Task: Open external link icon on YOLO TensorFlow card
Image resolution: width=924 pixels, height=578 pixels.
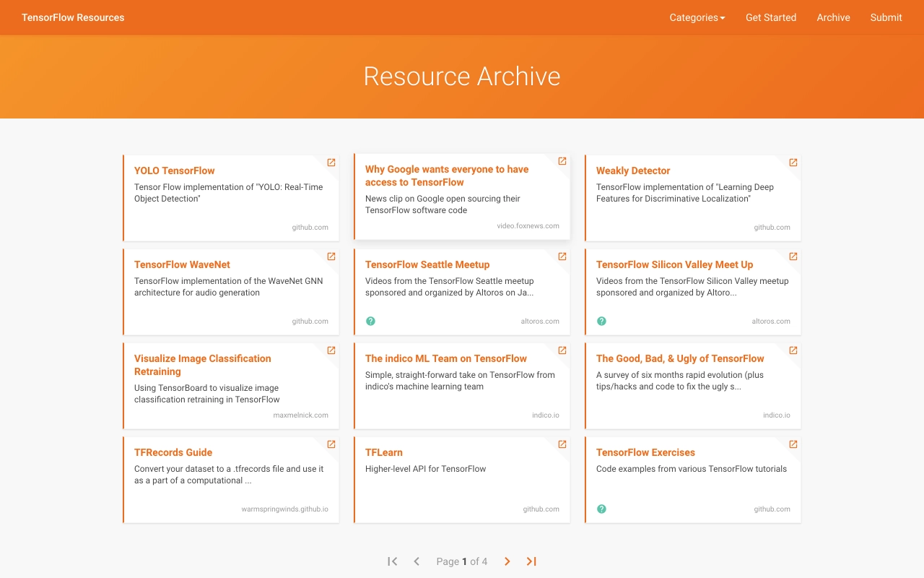Action: coord(331,163)
